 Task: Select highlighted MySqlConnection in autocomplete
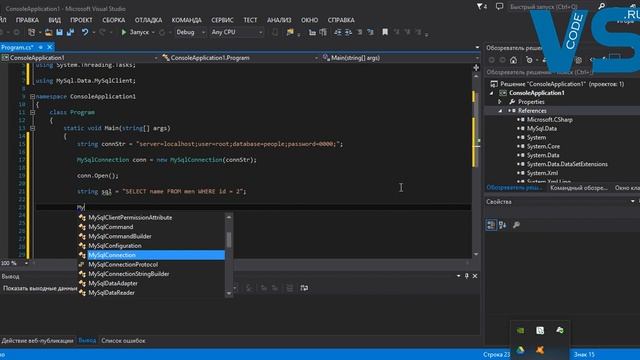click(x=151, y=255)
